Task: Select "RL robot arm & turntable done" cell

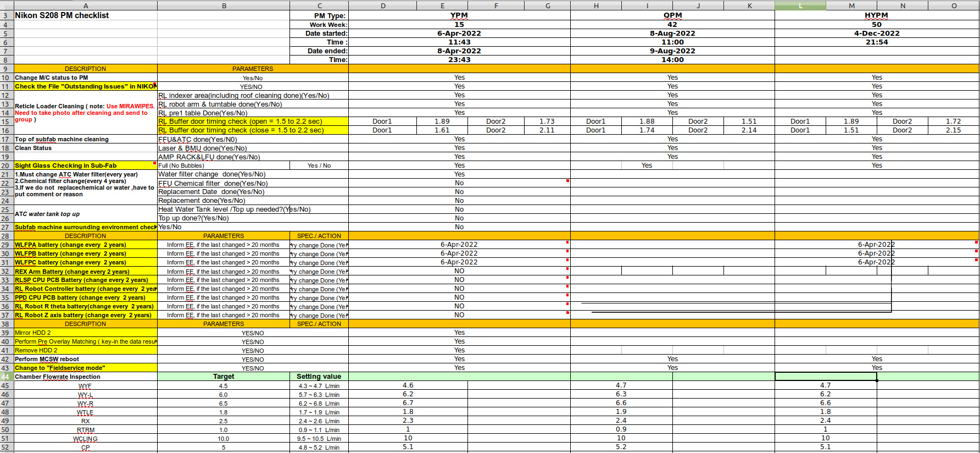Action: [253, 104]
